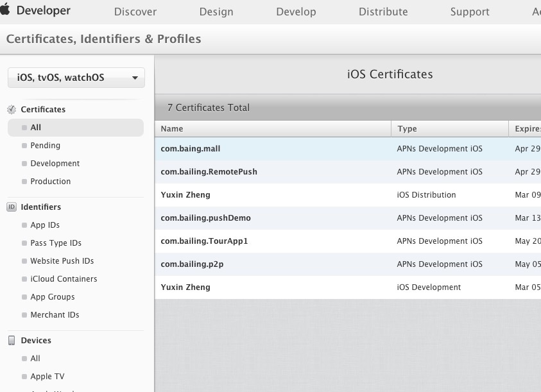Select Pending certificates

click(45, 146)
